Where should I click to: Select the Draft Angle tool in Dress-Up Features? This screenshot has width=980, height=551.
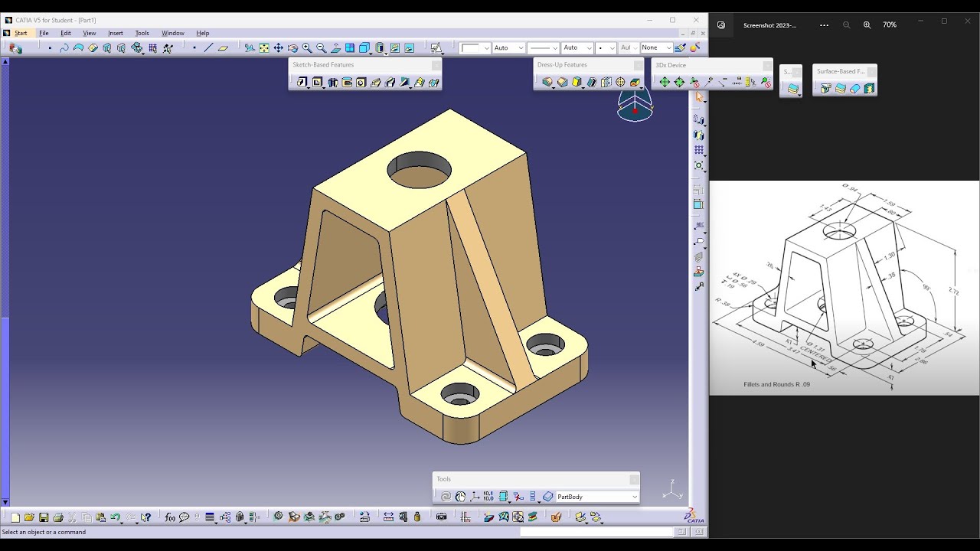[x=577, y=82]
